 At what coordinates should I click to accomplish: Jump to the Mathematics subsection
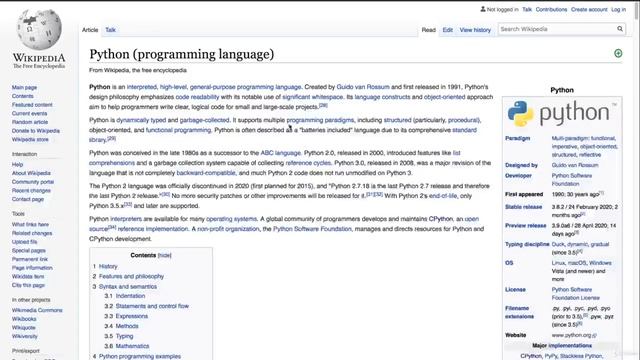132,346
